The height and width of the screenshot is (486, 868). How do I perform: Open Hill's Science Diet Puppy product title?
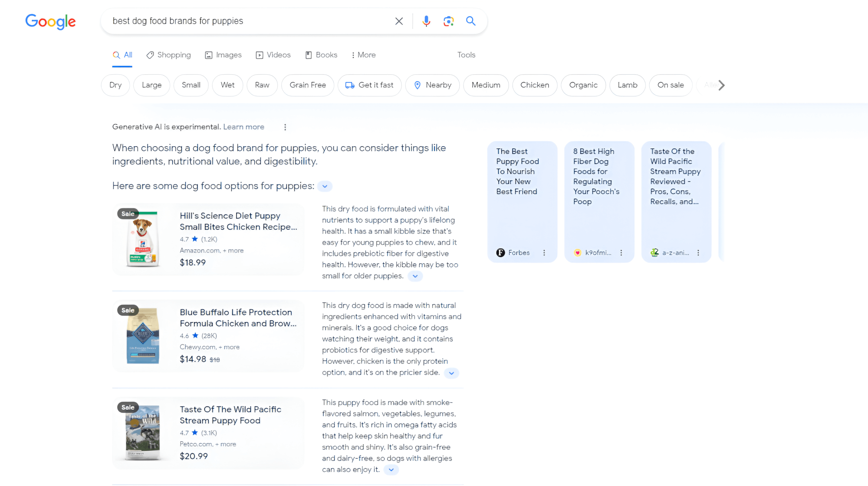coord(239,221)
